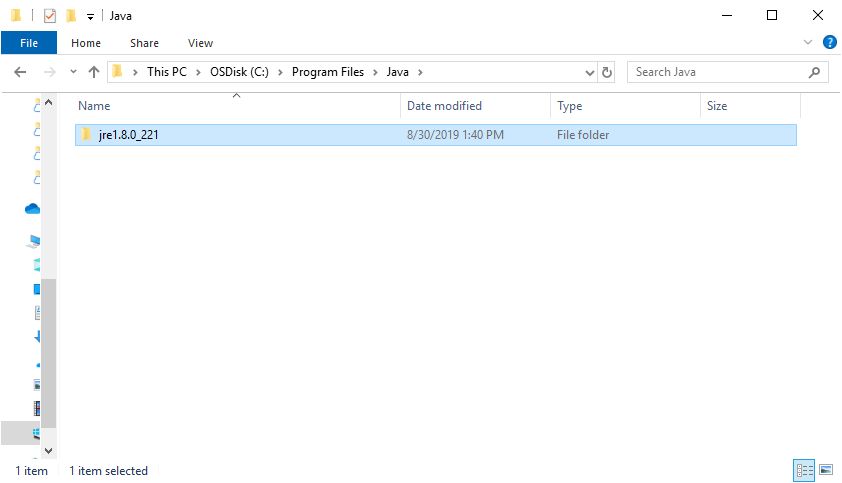Screen dimensions: 842x483
Task: Click the search magnifier icon
Action: (x=815, y=72)
